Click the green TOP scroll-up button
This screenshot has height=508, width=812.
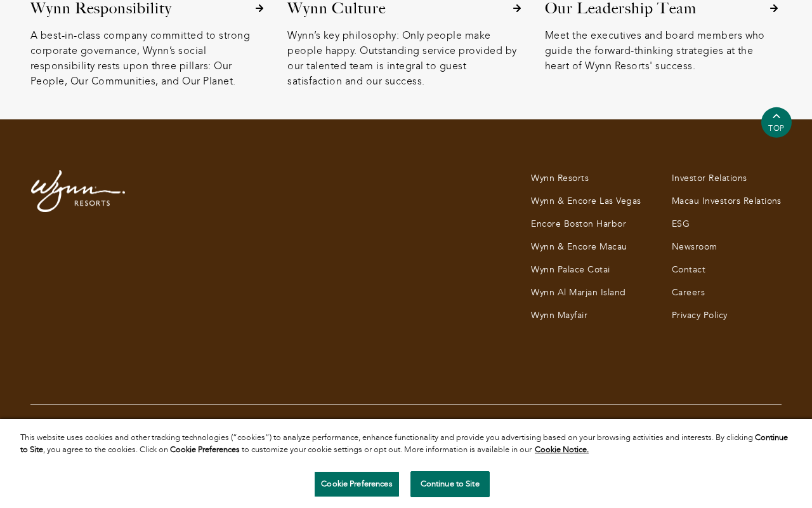776,122
